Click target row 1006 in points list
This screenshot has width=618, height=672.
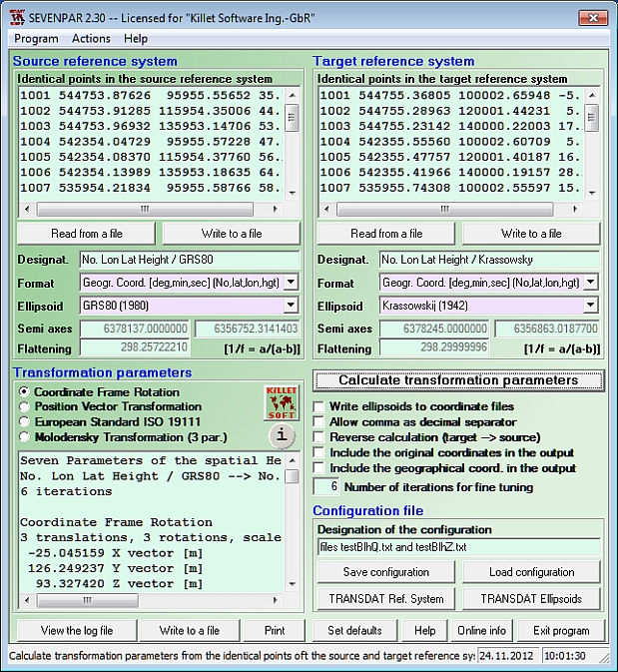tap(451, 173)
